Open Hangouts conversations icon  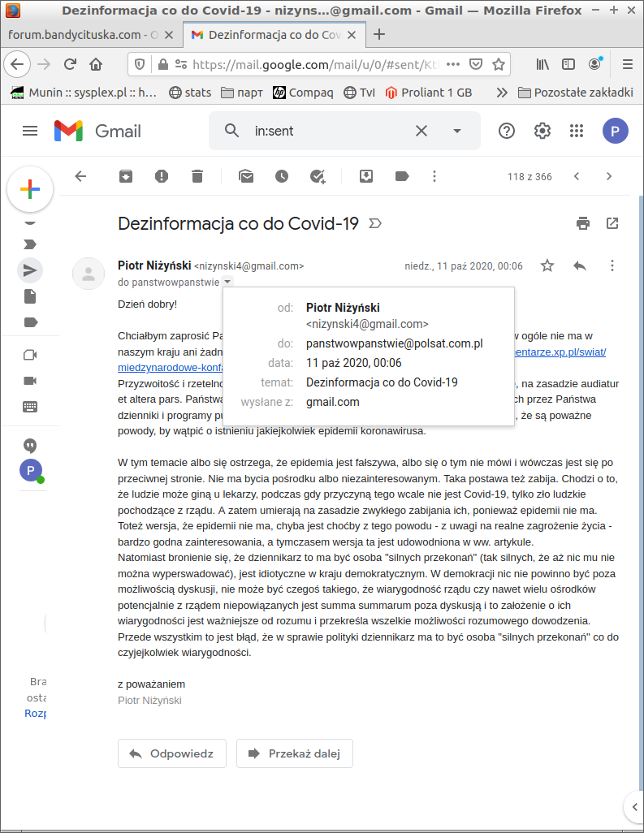[x=30, y=446]
